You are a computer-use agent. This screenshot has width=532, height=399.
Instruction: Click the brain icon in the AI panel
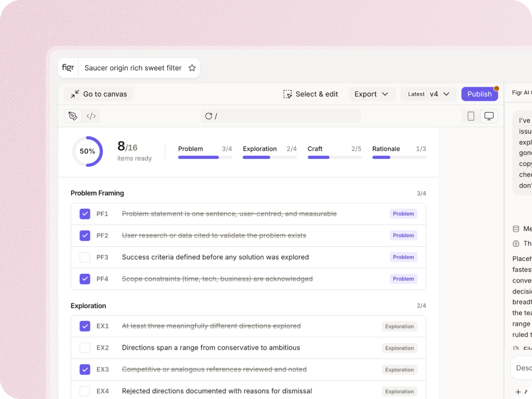[x=516, y=243]
